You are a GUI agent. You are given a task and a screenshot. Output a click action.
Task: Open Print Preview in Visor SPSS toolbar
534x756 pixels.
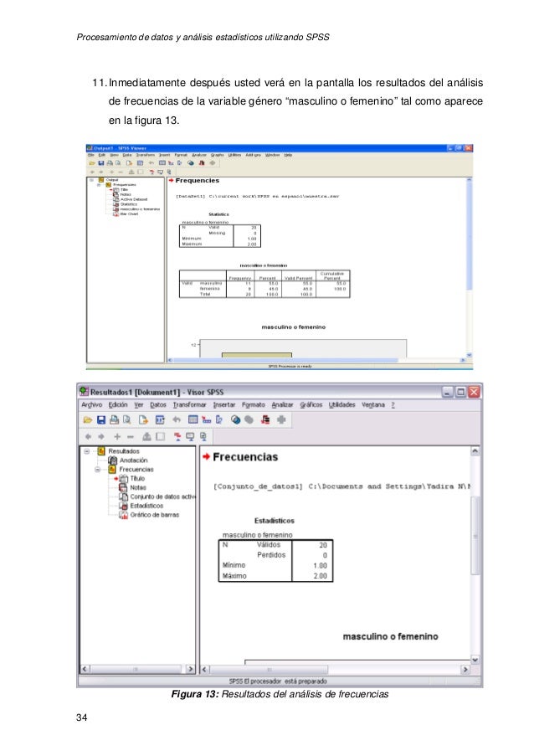[127, 420]
